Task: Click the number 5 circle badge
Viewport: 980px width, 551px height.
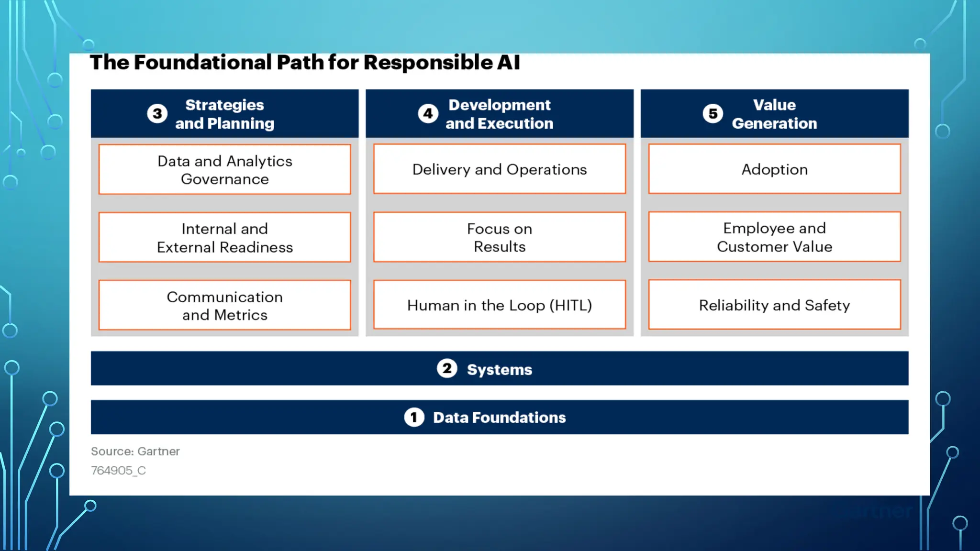Action: point(713,114)
